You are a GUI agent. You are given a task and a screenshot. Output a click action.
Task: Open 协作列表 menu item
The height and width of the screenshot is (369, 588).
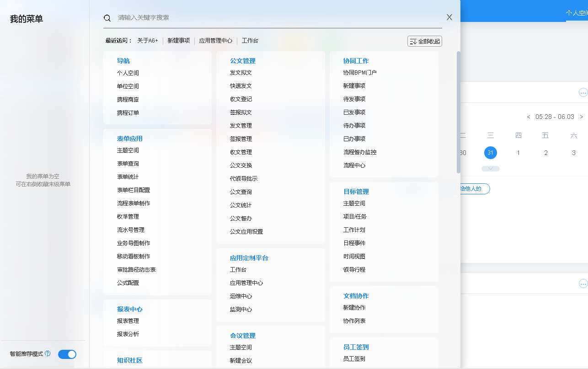pos(354,321)
